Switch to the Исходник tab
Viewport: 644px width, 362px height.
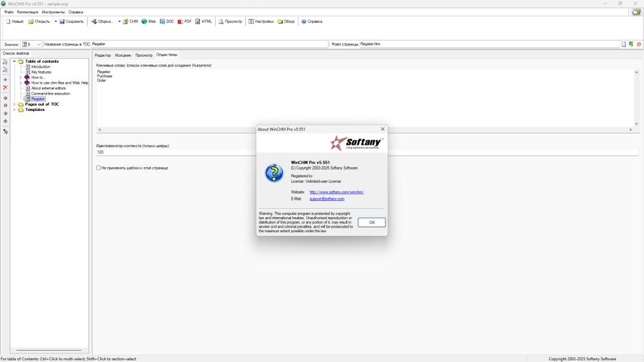(123, 55)
